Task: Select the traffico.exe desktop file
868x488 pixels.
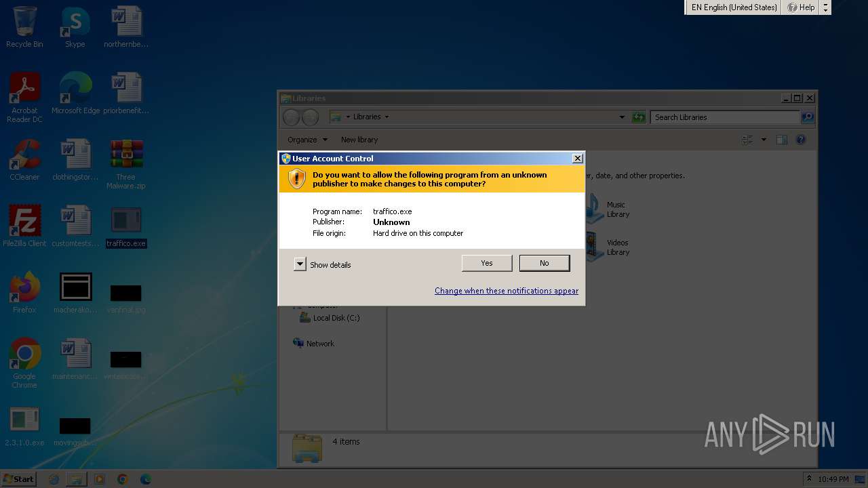Action: [126, 226]
